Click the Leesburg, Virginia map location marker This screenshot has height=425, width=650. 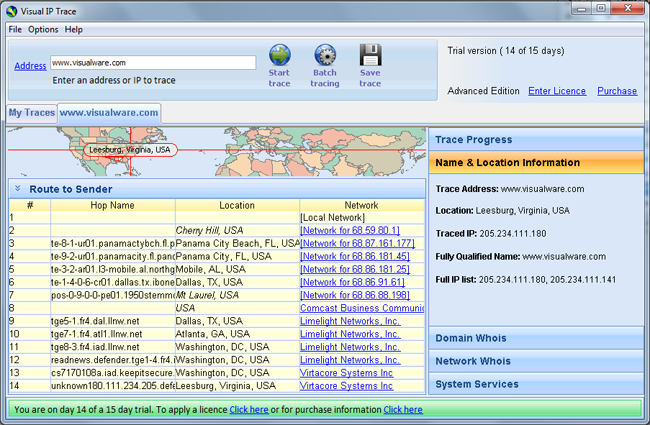point(130,151)
